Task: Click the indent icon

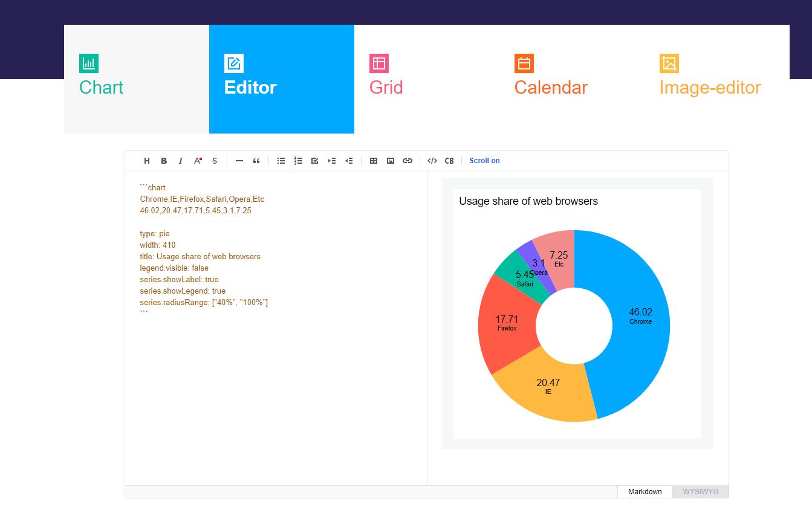Action: click(332, 161)
